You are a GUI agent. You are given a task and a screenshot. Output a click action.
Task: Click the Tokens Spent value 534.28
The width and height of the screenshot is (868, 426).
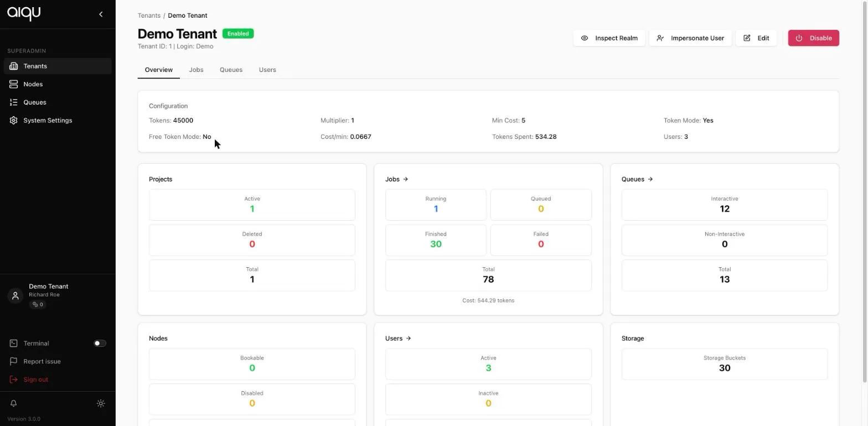(546, 137)
